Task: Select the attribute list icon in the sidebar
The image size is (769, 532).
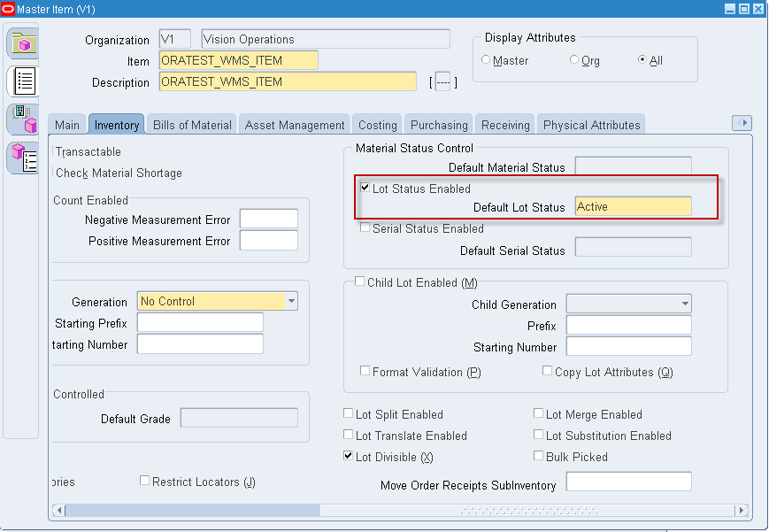Action: (22, 81)
